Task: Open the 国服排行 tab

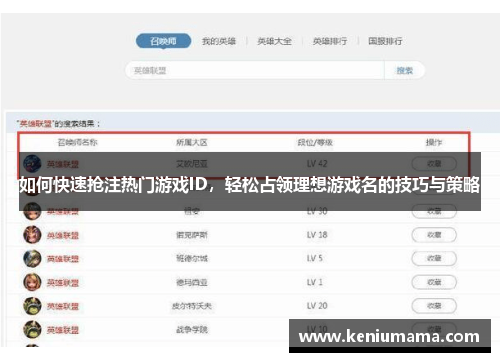Action: point(385,41)
